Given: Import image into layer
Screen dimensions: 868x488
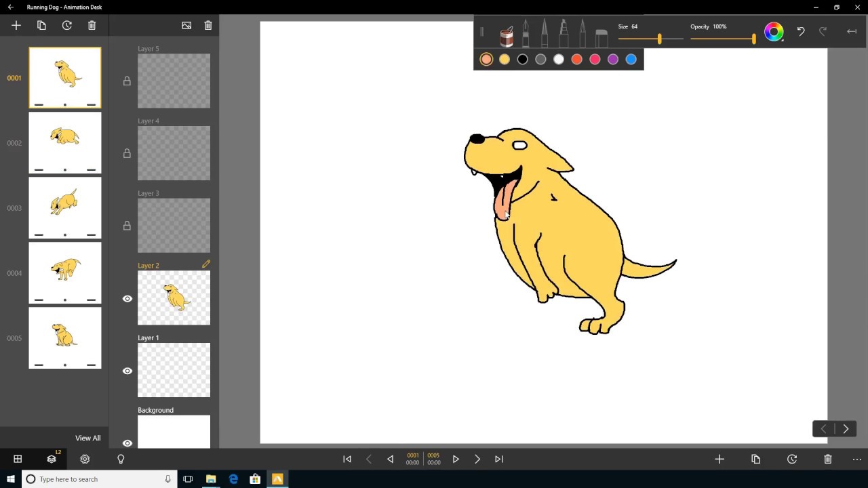Looking at the screenshot, I should [x=186, y=25].
